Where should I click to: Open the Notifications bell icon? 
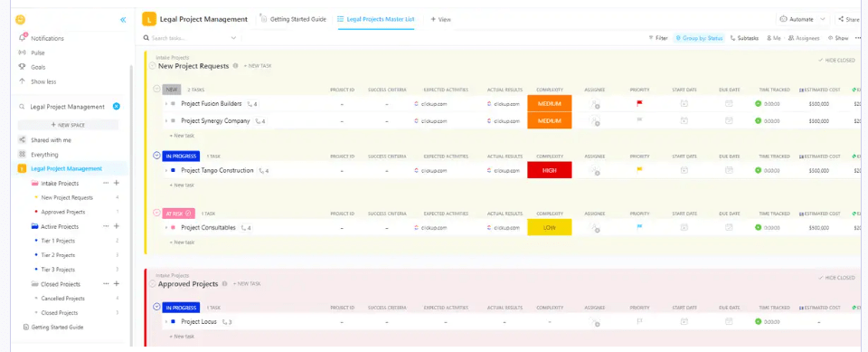coord(22,38)
